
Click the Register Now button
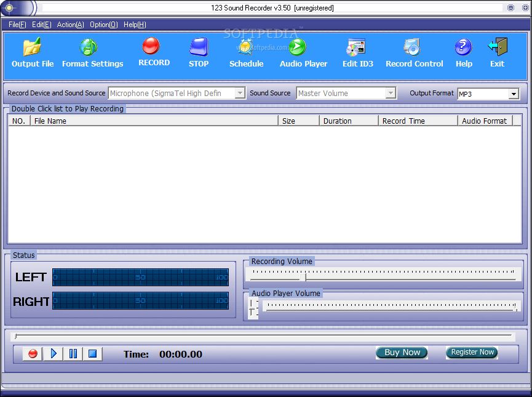click(472, 352)
